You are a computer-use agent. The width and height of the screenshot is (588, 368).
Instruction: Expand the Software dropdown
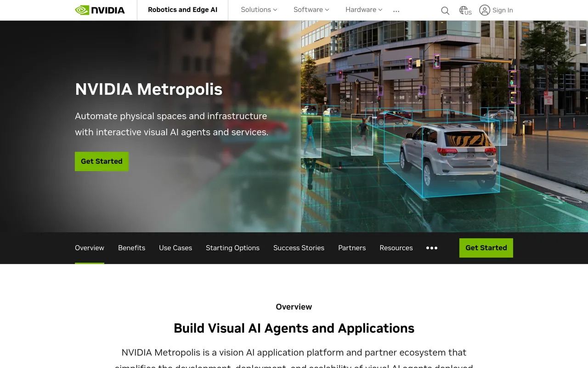311,10
